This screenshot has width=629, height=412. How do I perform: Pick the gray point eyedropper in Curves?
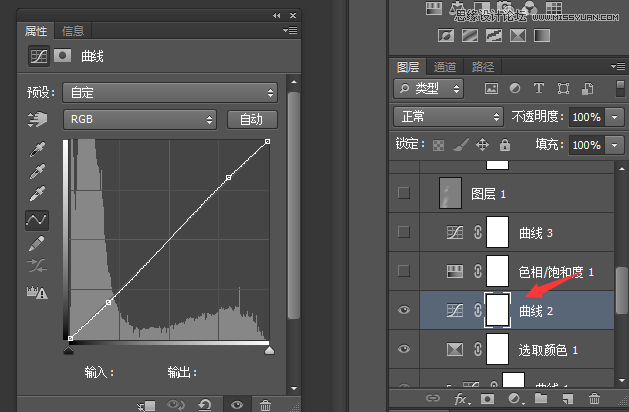point(37,171)
